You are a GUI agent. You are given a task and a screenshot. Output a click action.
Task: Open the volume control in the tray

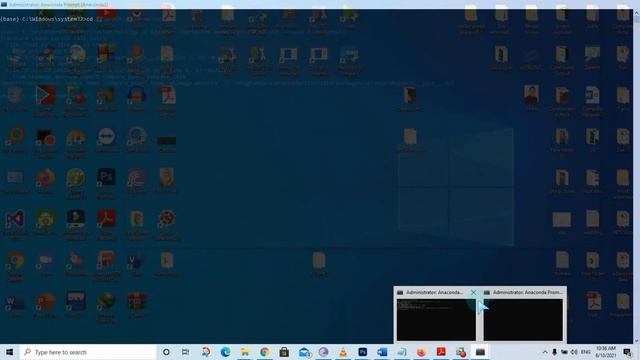tap(574, 352)
